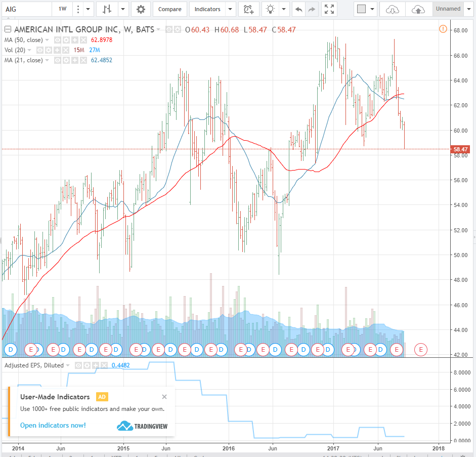Create an alert with the alarm clock icon
Viewport: 476px width, 457px height.
[x=249, y=9]
